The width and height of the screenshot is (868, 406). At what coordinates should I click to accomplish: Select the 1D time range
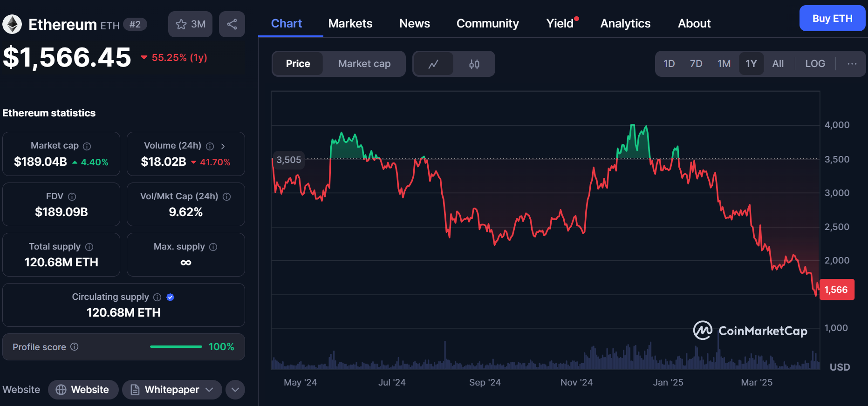pos(669,64)
